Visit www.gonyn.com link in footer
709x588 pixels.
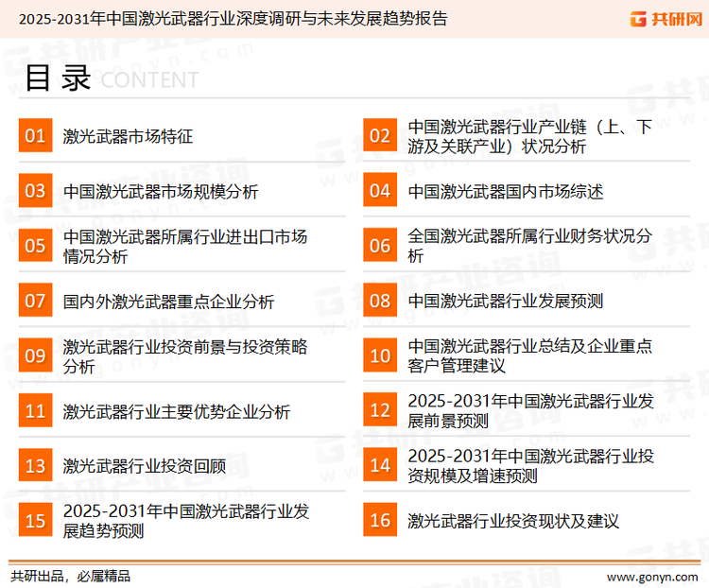click(x=652, y=578)
